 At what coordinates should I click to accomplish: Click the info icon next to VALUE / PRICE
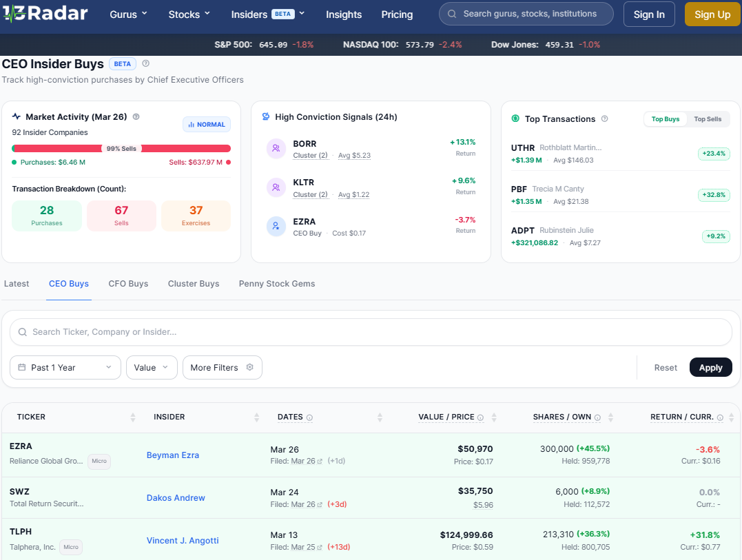[480, 417]
